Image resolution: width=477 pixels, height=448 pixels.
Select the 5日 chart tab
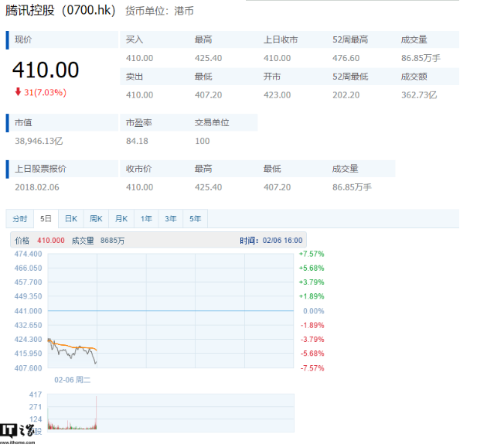46,219
